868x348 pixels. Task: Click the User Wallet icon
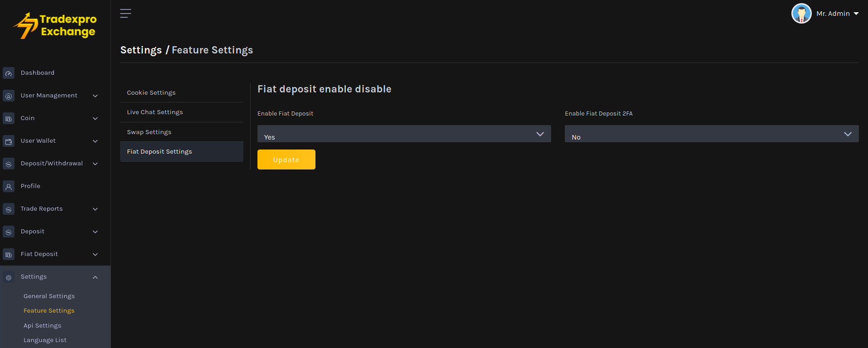[x=9, y=141]
